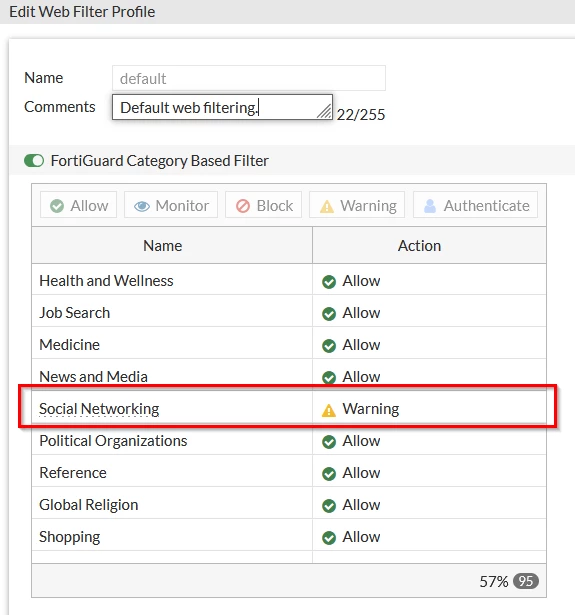The width and height of the screenshot is (575, 615).
Task: Click in the Comments text box
Action: pyautogui.click(x=222, y=107)
